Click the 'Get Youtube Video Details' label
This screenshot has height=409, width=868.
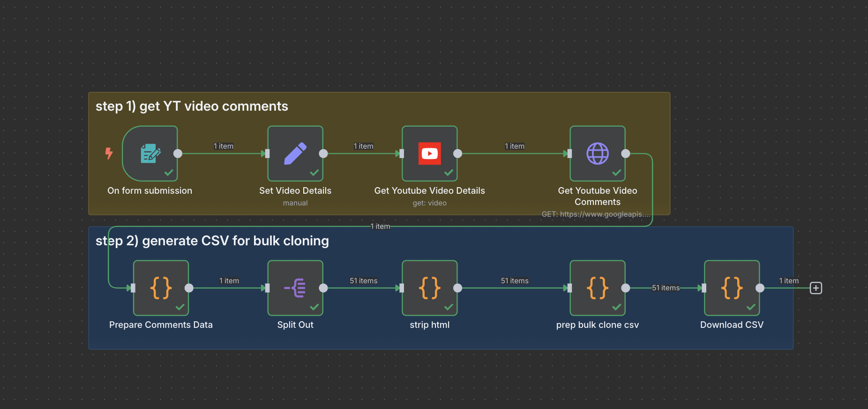coord(430,191)
